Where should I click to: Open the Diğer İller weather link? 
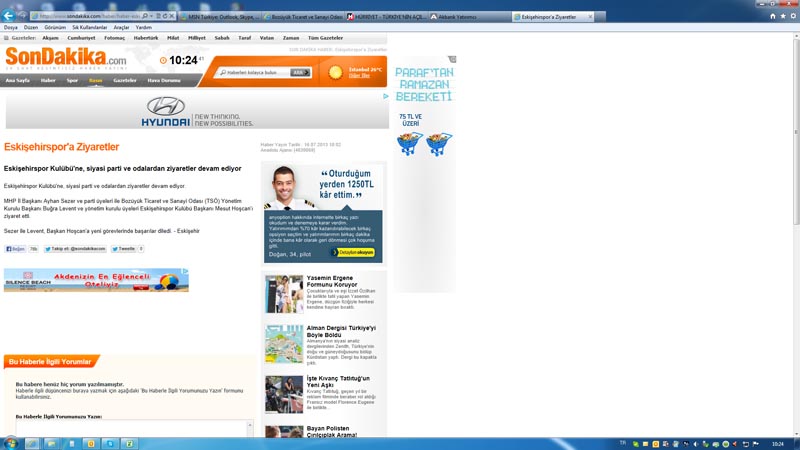tap(359, 76)
